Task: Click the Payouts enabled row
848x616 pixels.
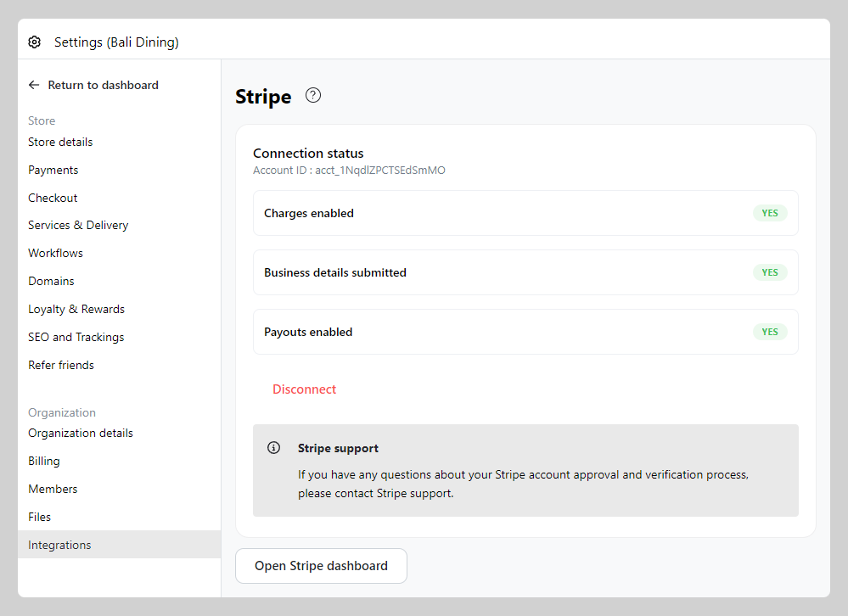Action: click(525, 333)
